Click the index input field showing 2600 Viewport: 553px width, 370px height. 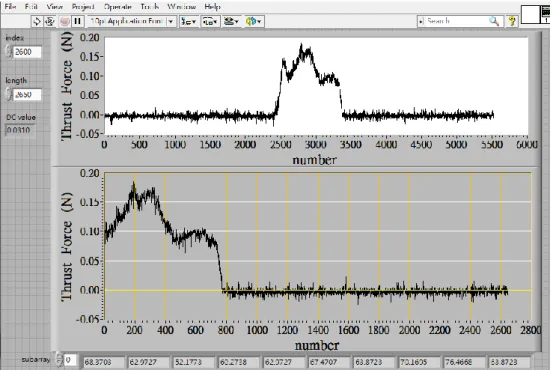point(27,52)
